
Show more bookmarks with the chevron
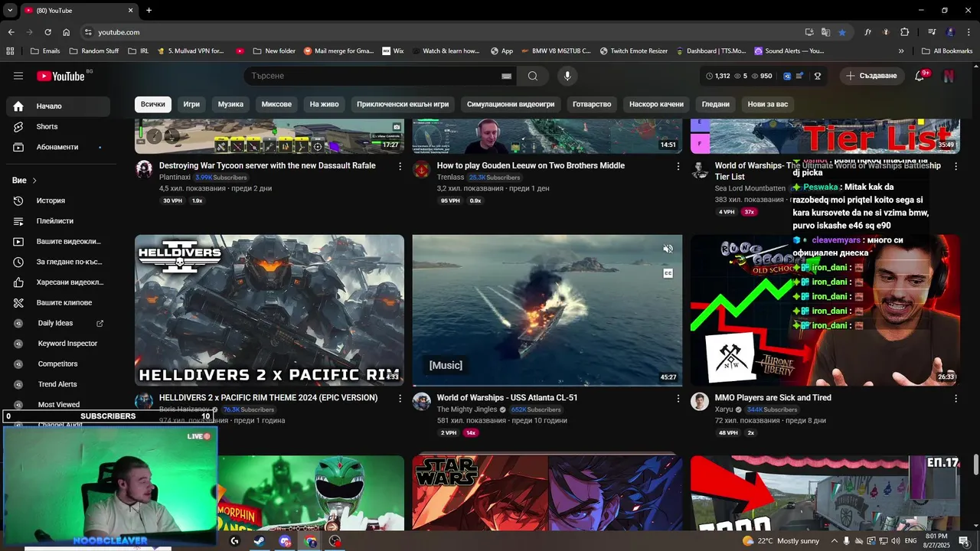click(x=901, y=51)
